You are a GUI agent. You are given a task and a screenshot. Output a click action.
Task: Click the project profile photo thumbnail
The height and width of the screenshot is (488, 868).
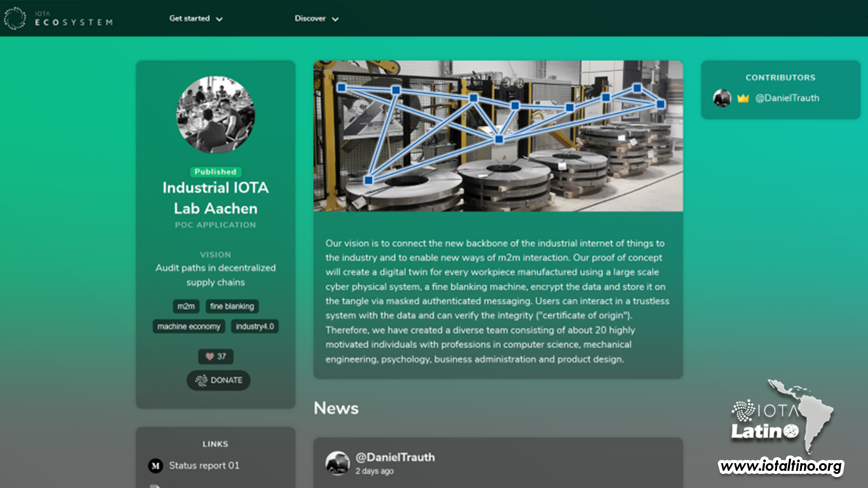pos(215,114)
